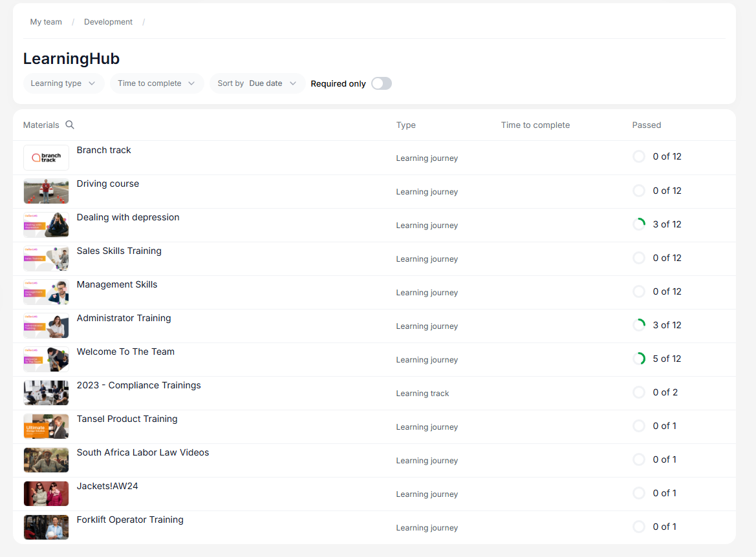Click the Branch track logo thumbnail
This screenshot has width=756, height=557.
[x=46, y=158]
